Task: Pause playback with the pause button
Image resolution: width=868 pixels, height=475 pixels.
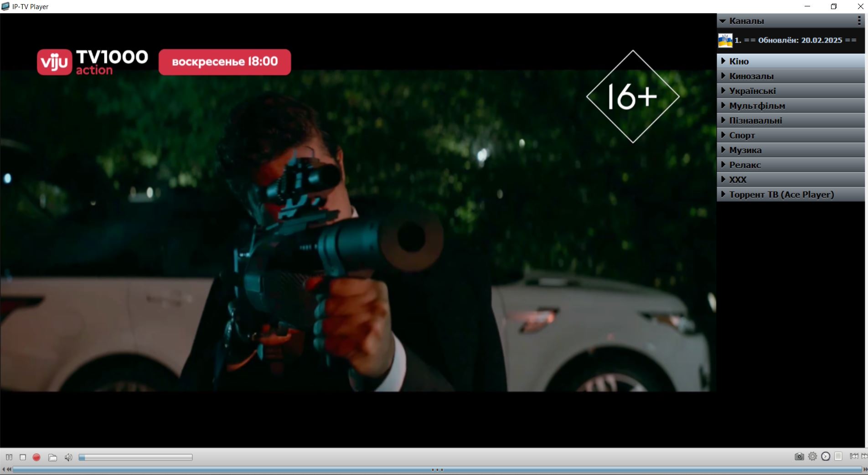Action: (9, 457)
